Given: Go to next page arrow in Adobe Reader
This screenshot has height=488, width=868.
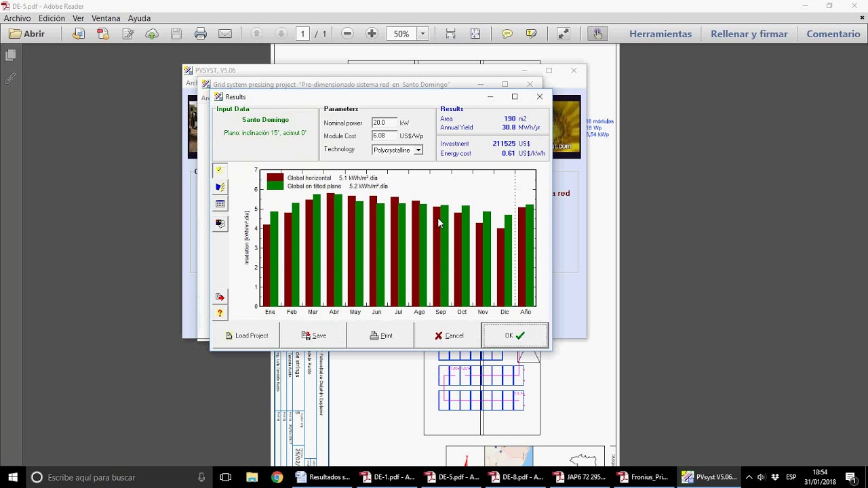Looking at the screenshot, I should [281, 34].
